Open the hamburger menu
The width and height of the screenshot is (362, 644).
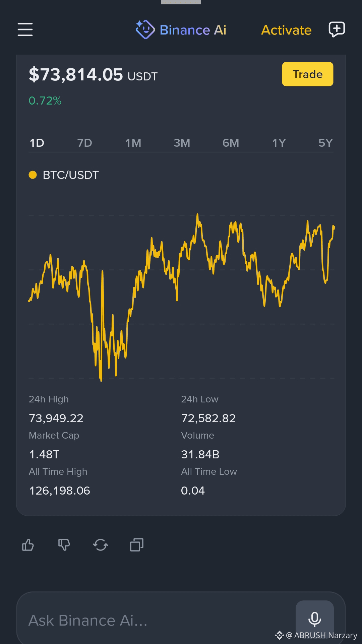coord(25,29)
